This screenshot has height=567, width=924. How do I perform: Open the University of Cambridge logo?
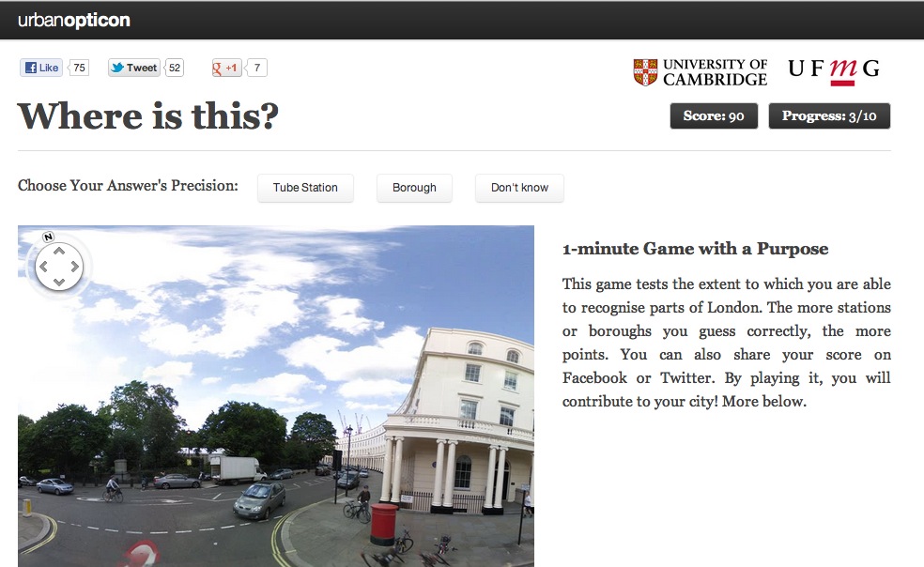coord(701,72)
